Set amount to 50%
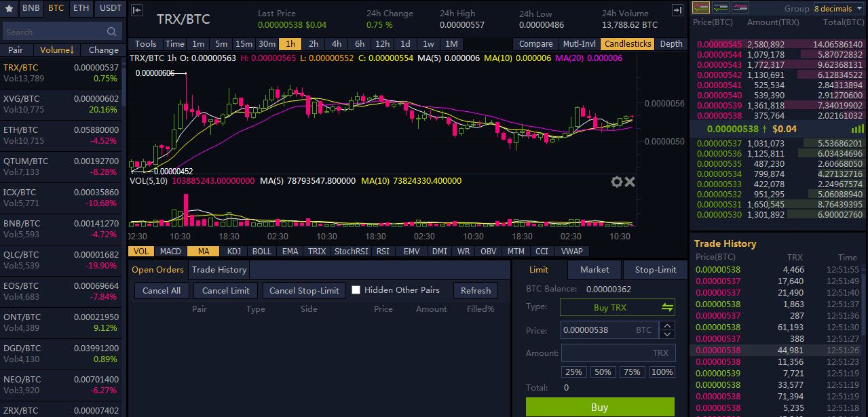Screen dimensions: 868x417 click(603, 372)
